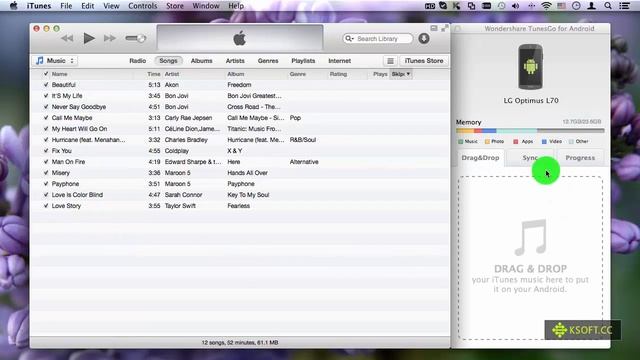Uncheck the song Fix You
This screenshot has height=360, width=640.
click(46, 151)
